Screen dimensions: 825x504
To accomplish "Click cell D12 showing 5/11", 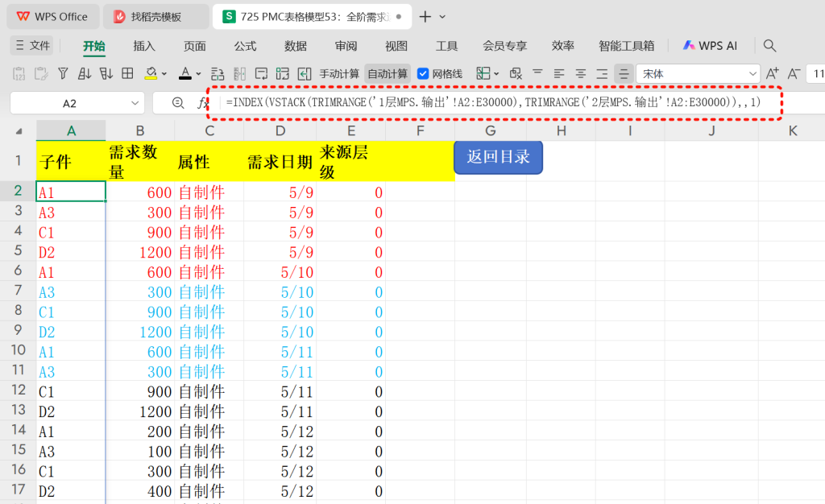I will click(280, 391).
